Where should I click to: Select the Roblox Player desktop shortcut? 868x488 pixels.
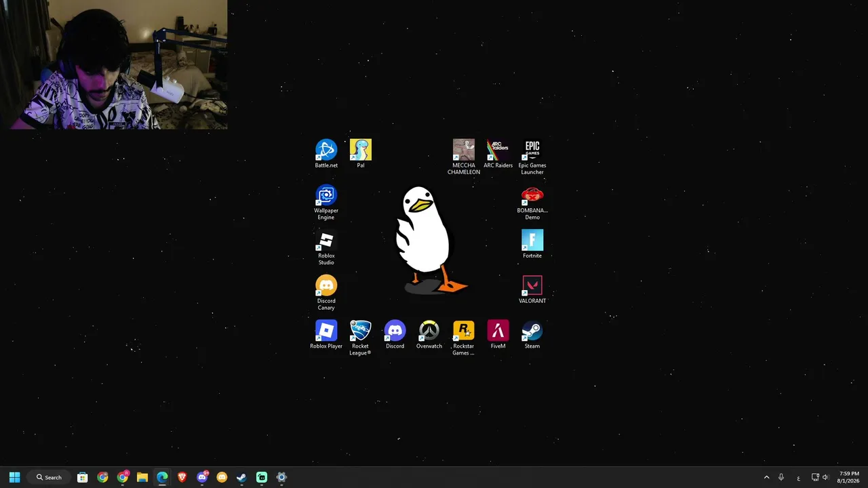(326, 335)
